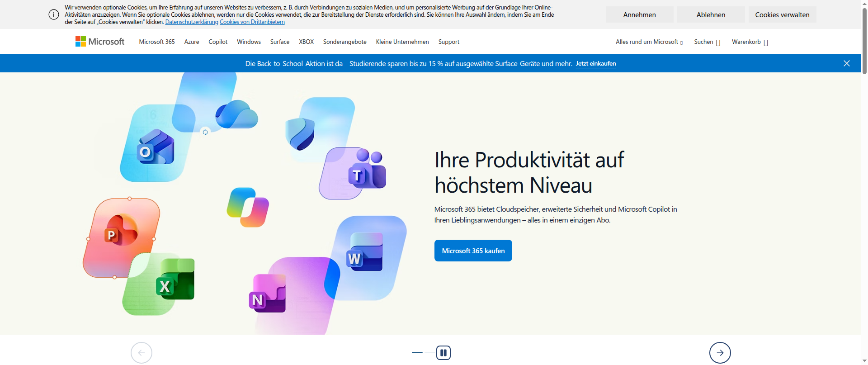Viewport: 868px width, 365px height.
Task: Reject cookies with the Ablehnen button
Action: (711, 14)
